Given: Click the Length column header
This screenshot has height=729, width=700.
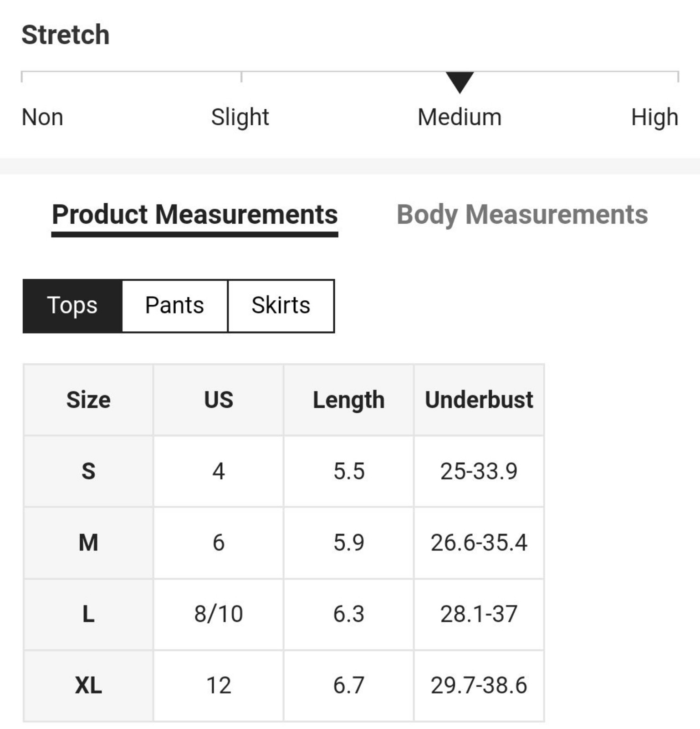Looking at the screenshot, I should click(349, 400).
